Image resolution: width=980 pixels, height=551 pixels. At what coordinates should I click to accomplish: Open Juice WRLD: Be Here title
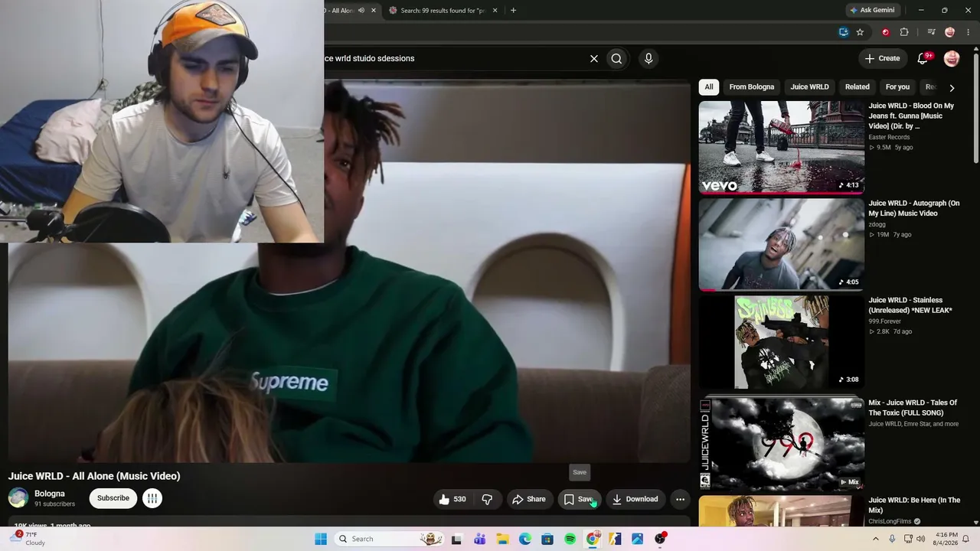[914, 505]
